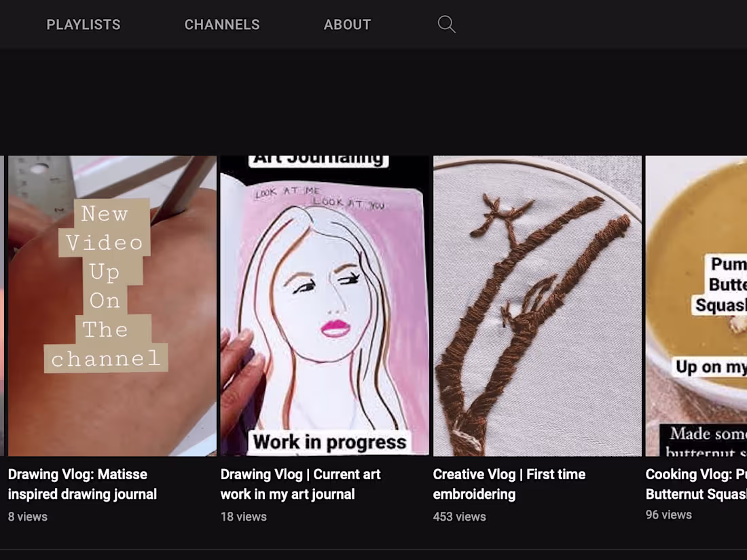
Task: Click the '96 views' text
Action: click(x=668, y=515)
